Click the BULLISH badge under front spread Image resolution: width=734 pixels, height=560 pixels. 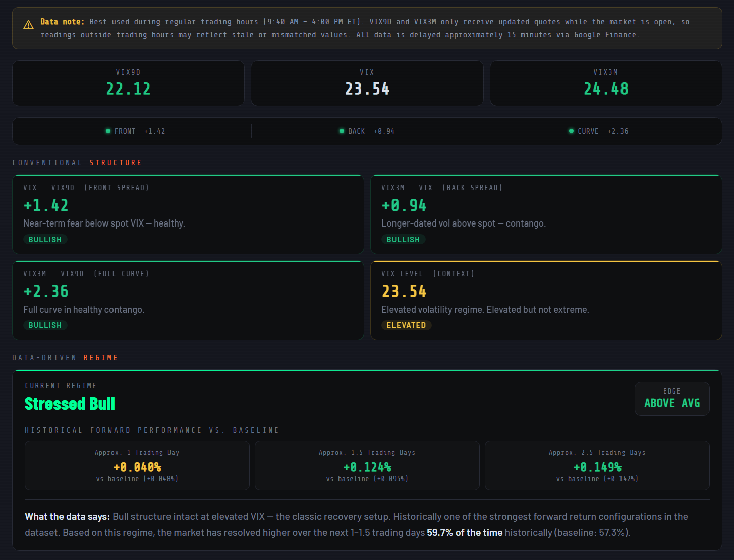pos(45,240)
